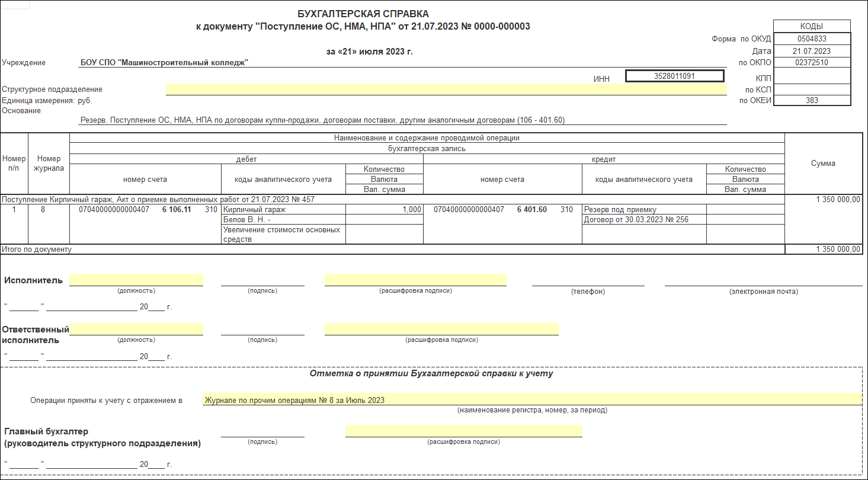The image size is (868, 480).
Task: Select the БУХГАЛТЕРСКАЯ СПРАВКА title
Action: click(x=363, y=14)
